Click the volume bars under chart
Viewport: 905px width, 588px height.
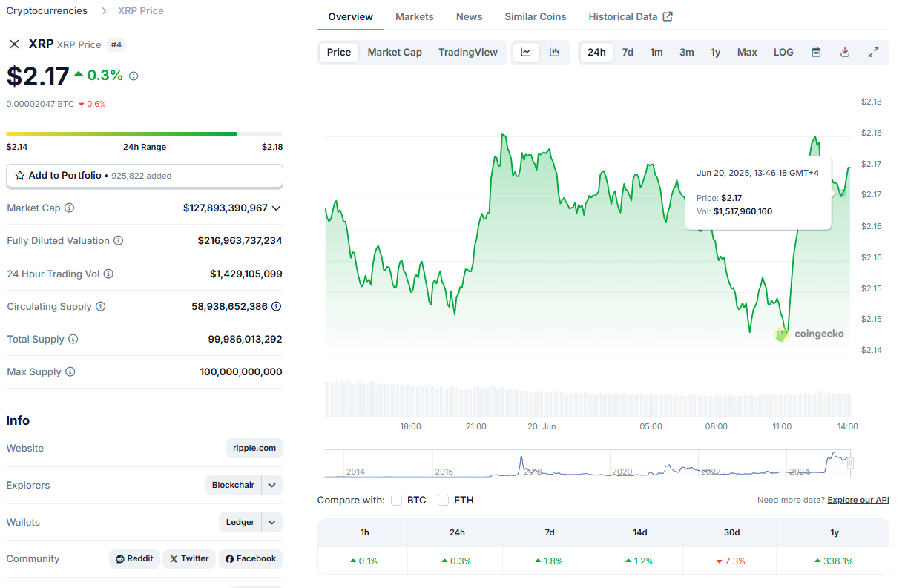[x=588, y=398]
